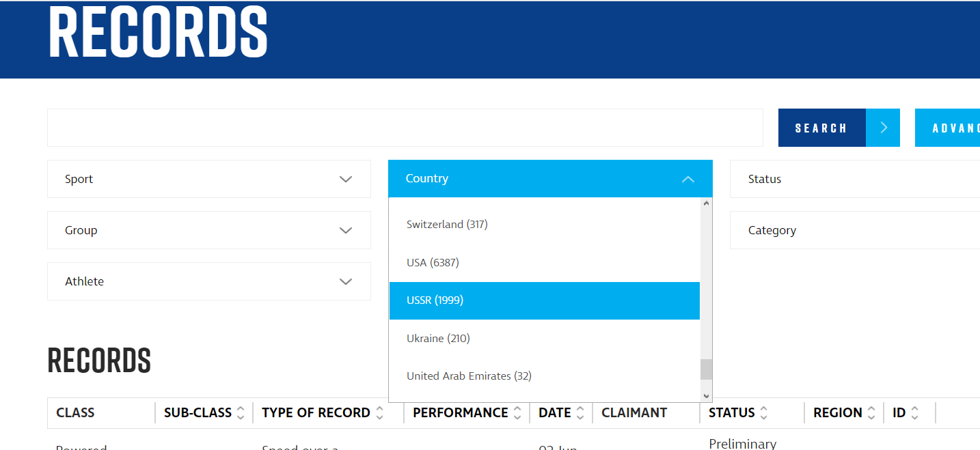Sort by Date column arrows
The height and width of the screenshot is (450, 980).
pyautogui.click(x=580, y=413)
